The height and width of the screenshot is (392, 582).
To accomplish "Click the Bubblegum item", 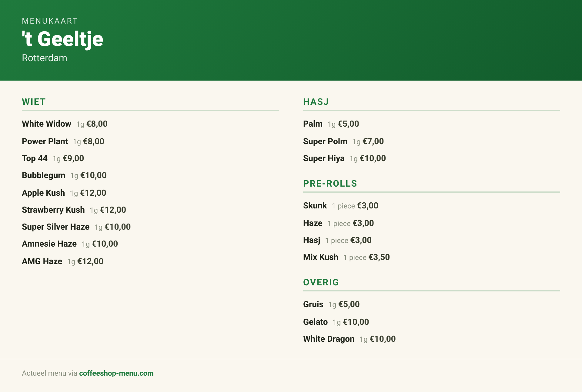I will point(43,175).
